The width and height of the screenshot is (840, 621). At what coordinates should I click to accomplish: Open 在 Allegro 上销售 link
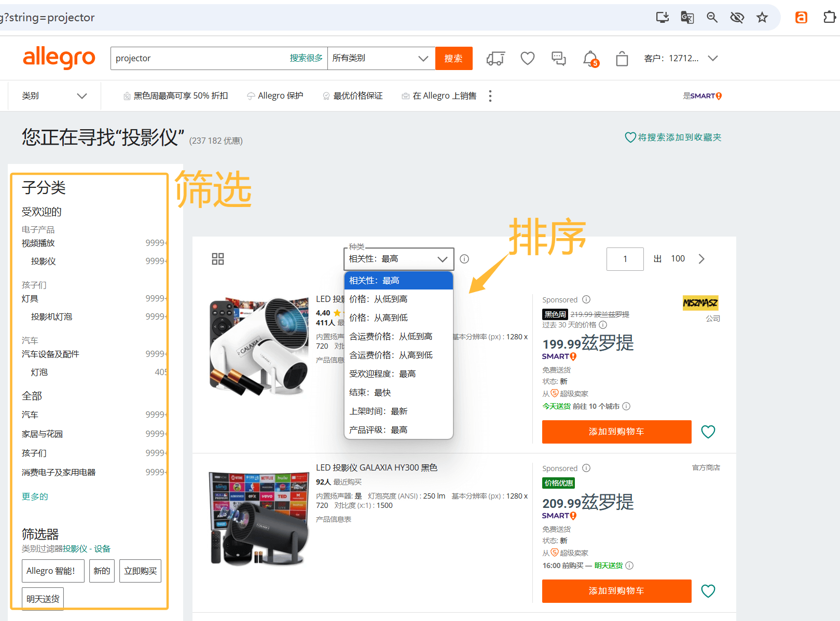click(439, 96)
